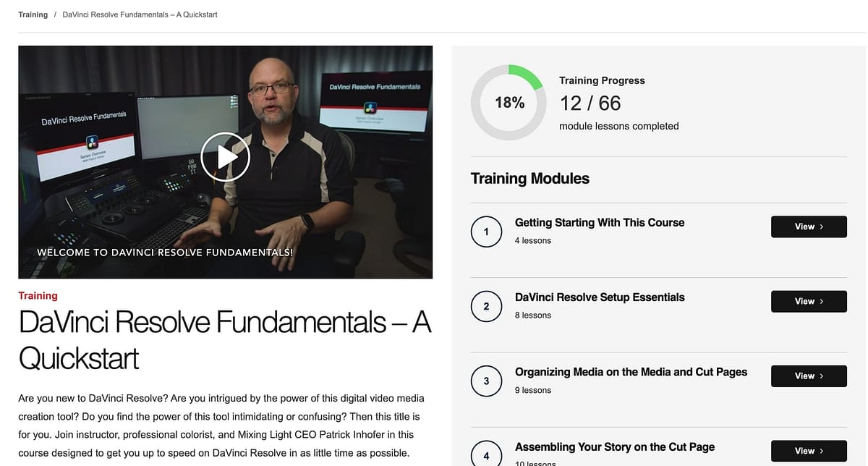Play the welcome video
Image resolution: width=868 pixels, height=466 pixels.
[225, 156]
